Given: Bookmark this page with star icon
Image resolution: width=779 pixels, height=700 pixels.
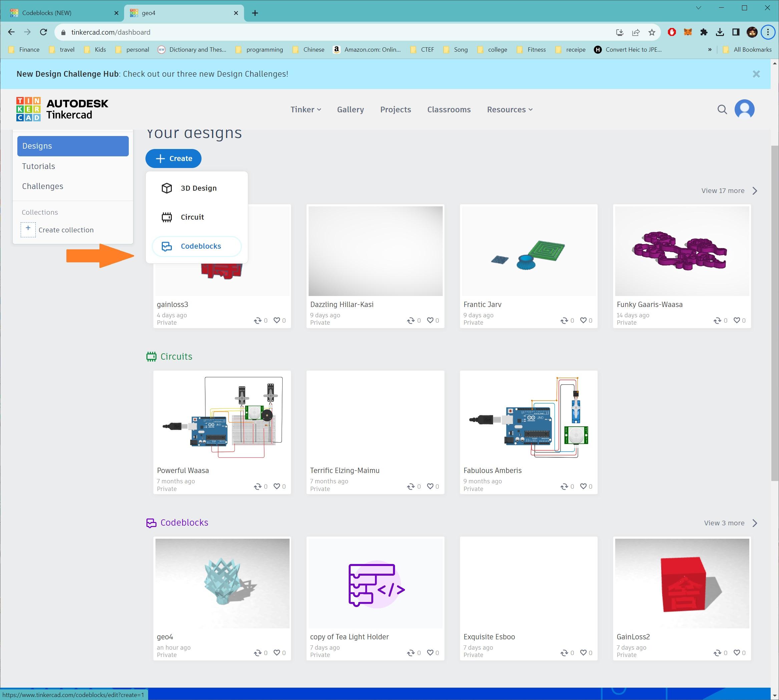Looking at the screenshot, I should click(652, 32).
